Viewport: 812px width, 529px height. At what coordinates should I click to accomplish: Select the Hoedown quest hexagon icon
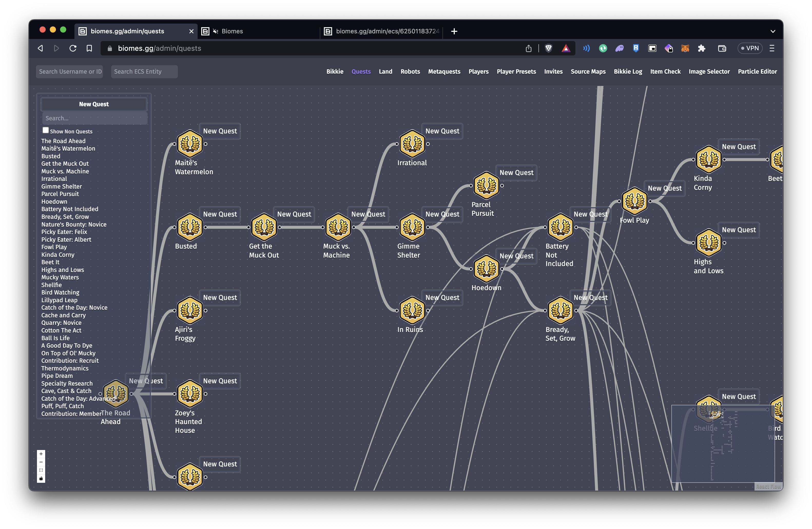pyautogui.click(x=486, y=268)
